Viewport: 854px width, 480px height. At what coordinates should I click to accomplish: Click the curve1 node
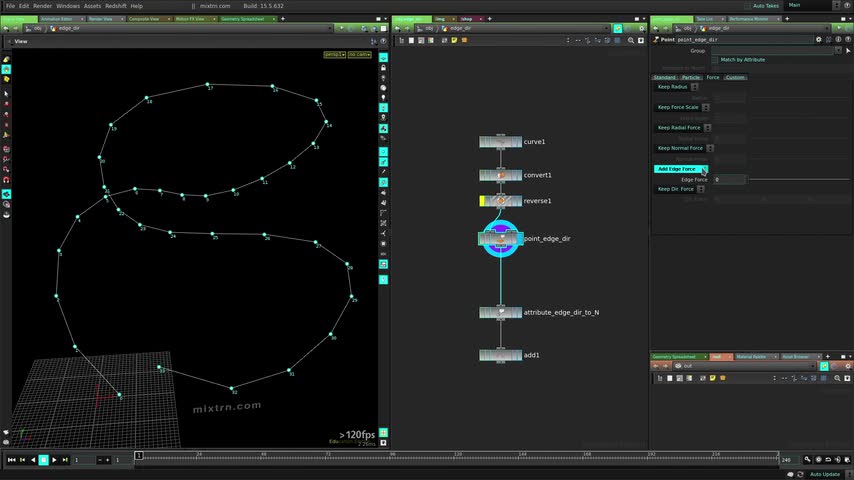point(501,142)
